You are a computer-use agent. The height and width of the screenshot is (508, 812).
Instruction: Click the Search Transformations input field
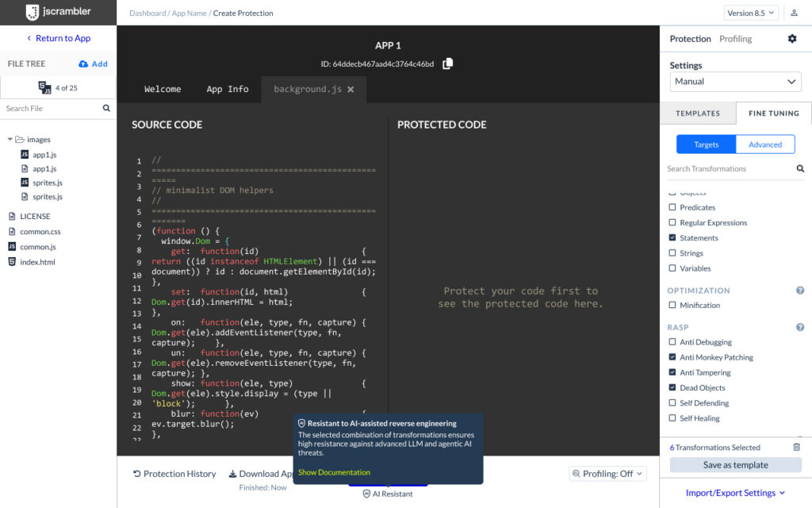click(730, 168)
